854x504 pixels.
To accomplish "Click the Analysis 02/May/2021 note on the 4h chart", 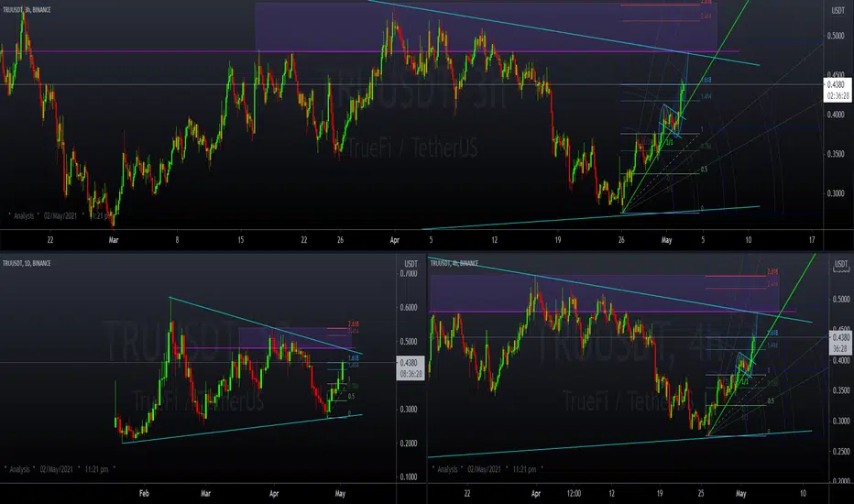I will click(x=487, y=469).
